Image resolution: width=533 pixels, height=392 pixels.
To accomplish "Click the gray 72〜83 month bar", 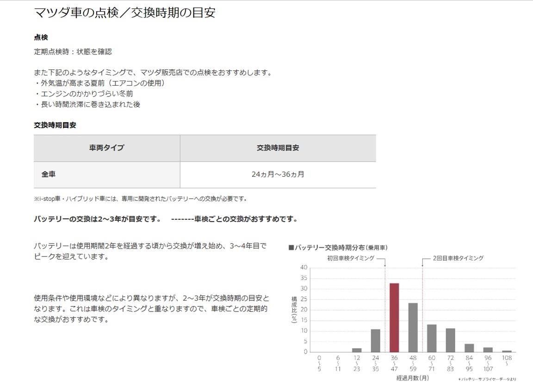I will [450, 340].
